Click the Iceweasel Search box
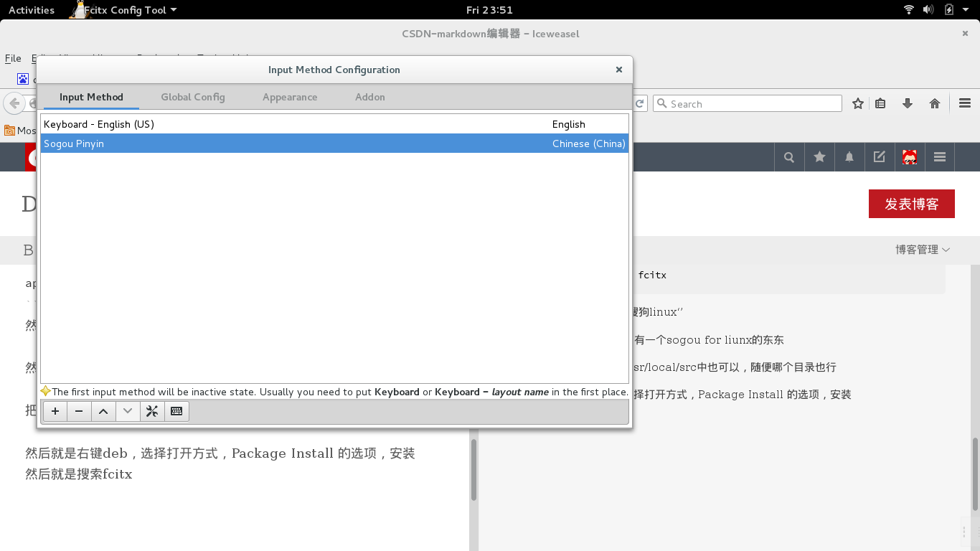This screenshot has width=980, height=551. [747, 103]
